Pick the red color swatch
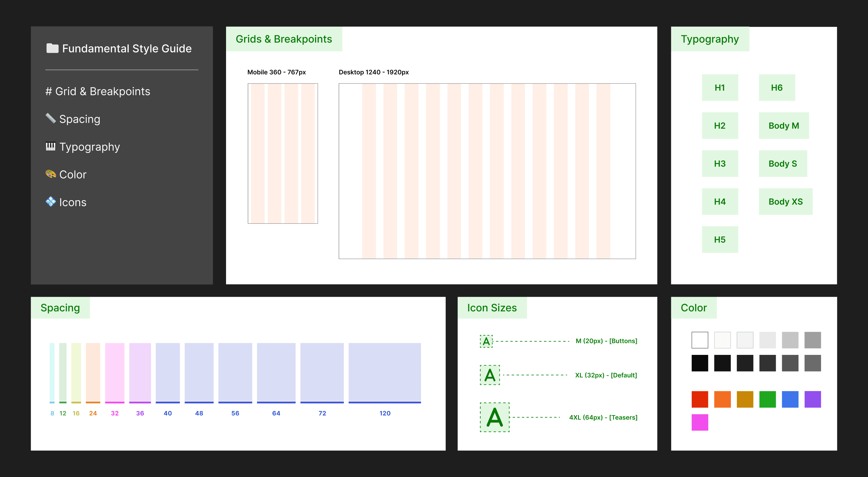 click(x=700, y=400)
